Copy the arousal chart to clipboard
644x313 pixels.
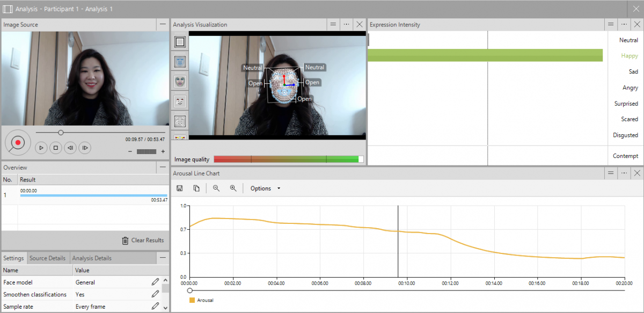click(195, 188)
